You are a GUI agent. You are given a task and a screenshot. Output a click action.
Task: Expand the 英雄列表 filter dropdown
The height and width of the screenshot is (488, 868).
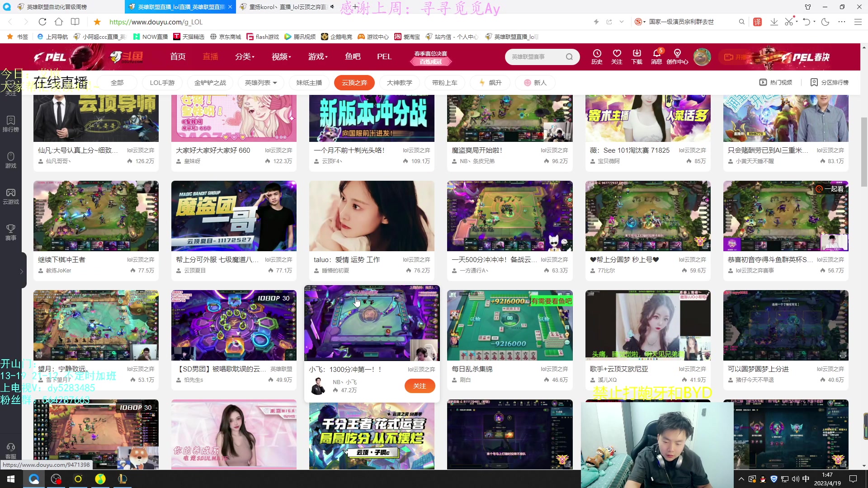(x=261, y=82)
